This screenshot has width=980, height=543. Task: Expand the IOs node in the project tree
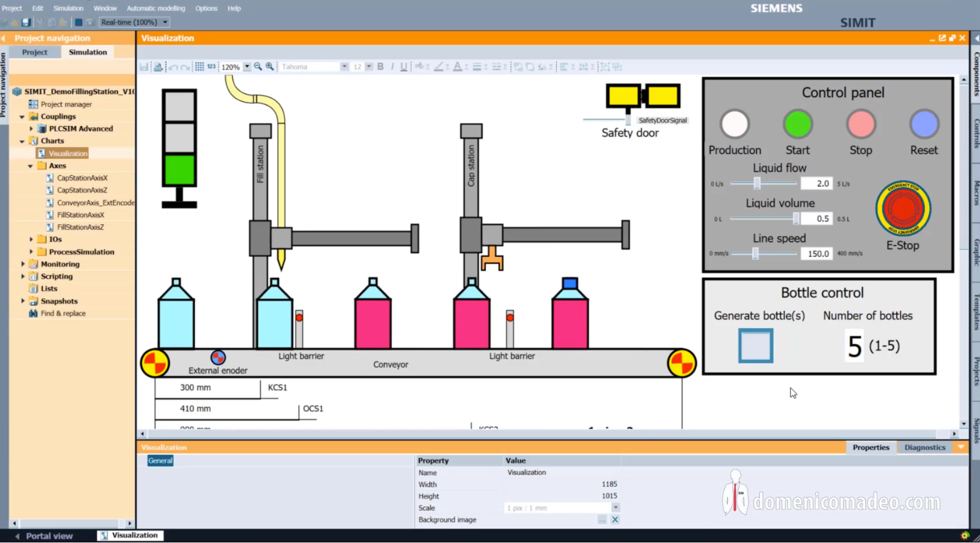(32, 239)
